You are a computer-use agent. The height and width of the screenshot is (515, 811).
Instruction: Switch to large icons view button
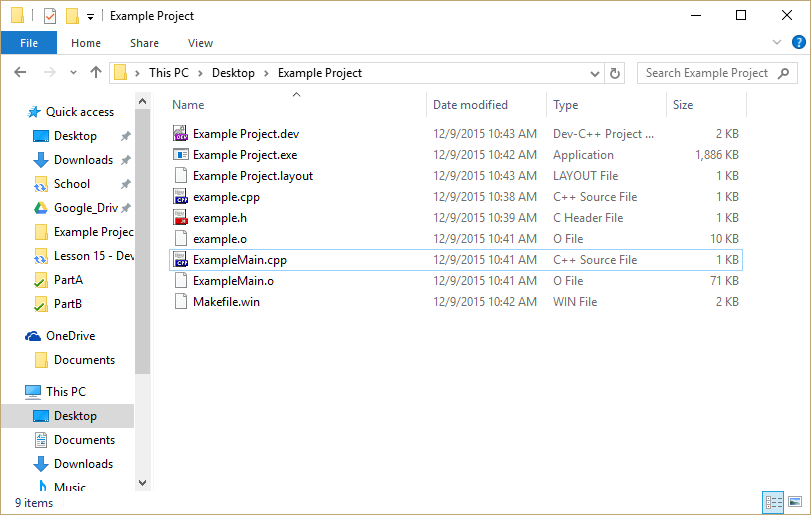pos(795,502)
